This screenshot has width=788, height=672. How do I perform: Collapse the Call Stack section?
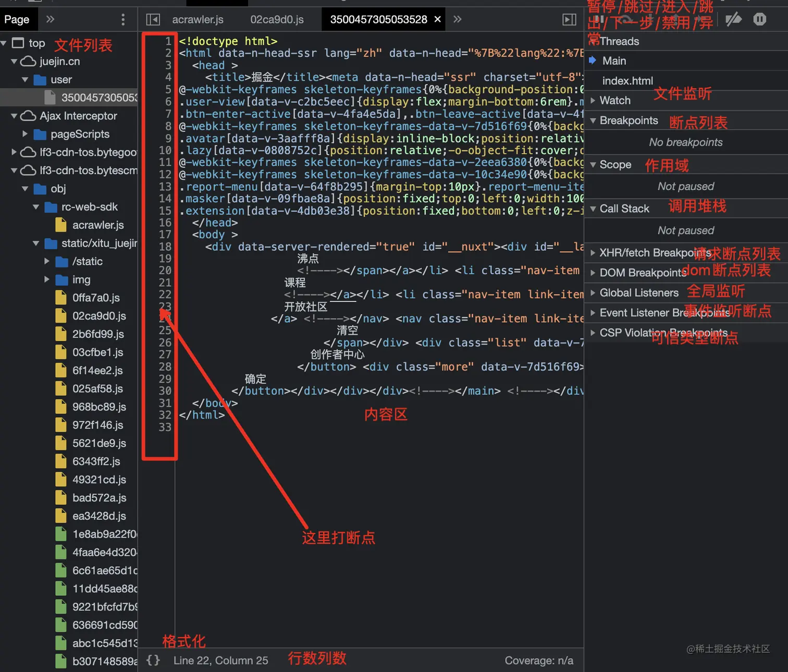(593, 209)
